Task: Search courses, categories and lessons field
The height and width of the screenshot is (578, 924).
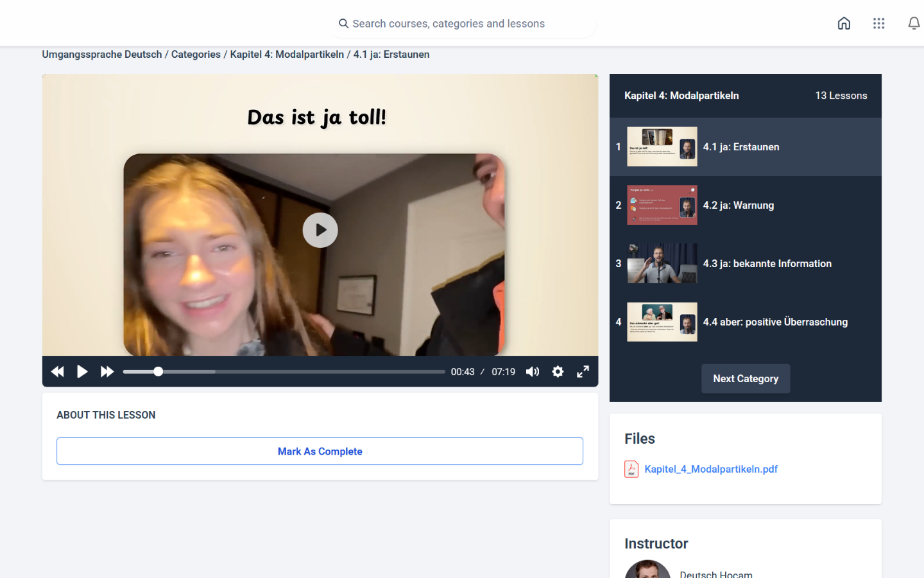Action: (x=462, y=24)
